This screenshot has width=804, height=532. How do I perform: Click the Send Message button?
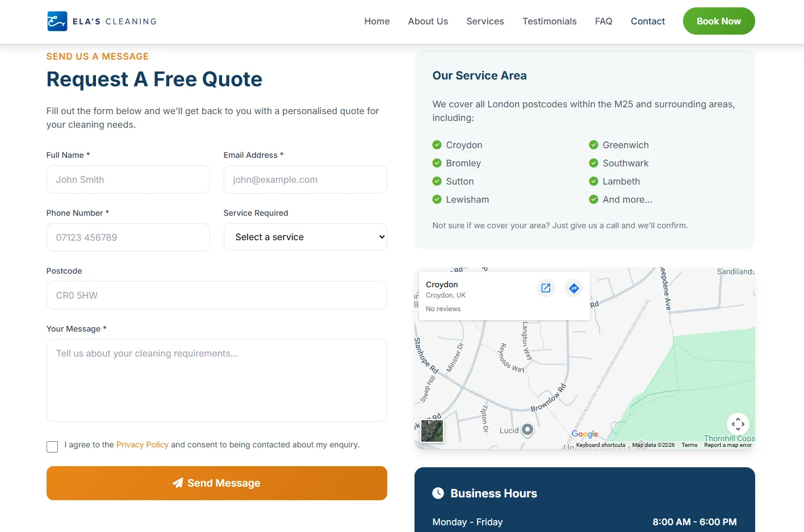(x=216, y=483)
